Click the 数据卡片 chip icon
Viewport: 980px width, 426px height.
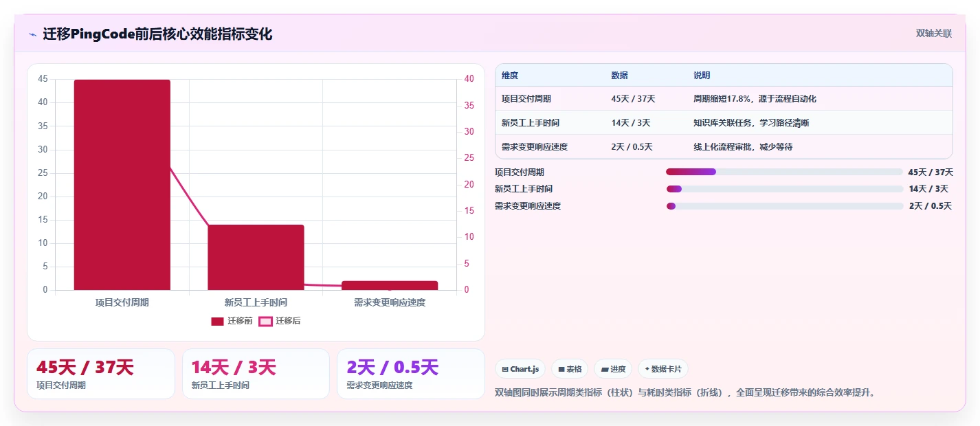coord(647,369)
